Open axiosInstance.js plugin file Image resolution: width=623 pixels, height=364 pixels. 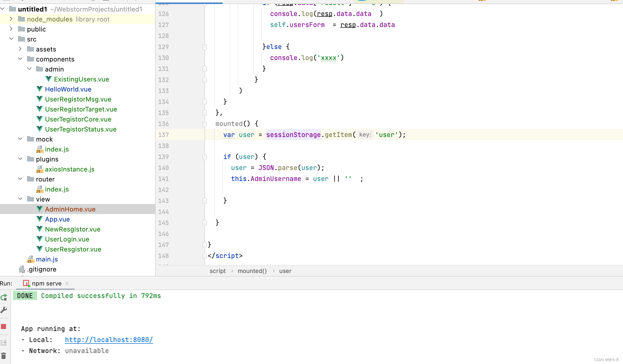click(69, 169)
